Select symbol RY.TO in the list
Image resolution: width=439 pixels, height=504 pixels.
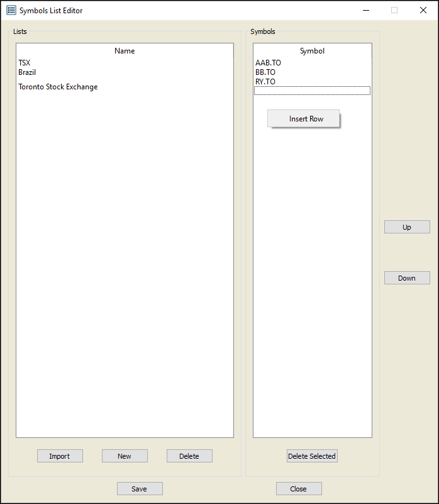coord(265,82)
